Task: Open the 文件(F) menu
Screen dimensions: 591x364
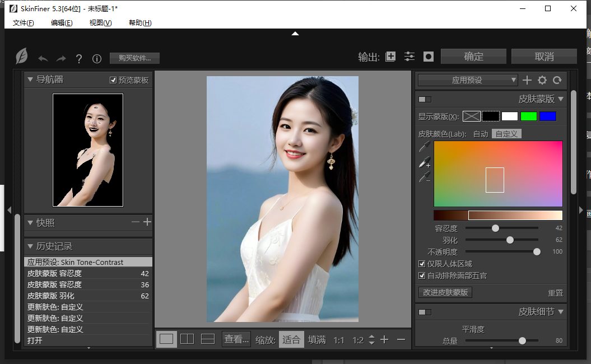Action: click(x=24, y=23)
